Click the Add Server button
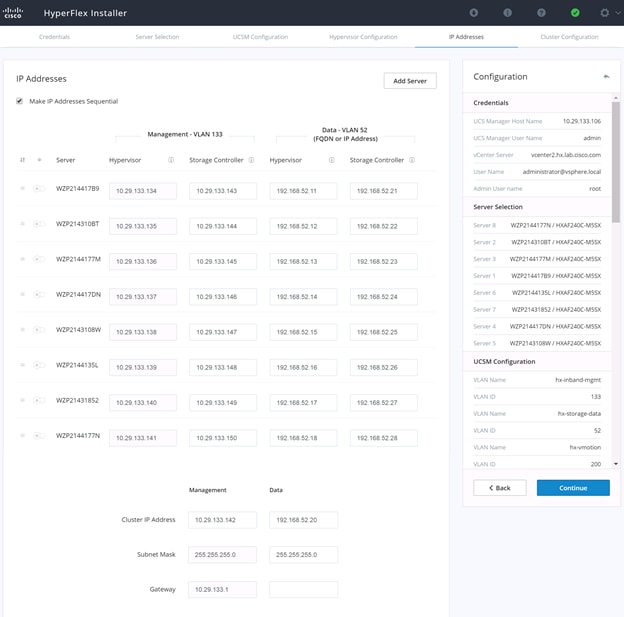This screenshot has height=617, width=624. coord(410,81)
